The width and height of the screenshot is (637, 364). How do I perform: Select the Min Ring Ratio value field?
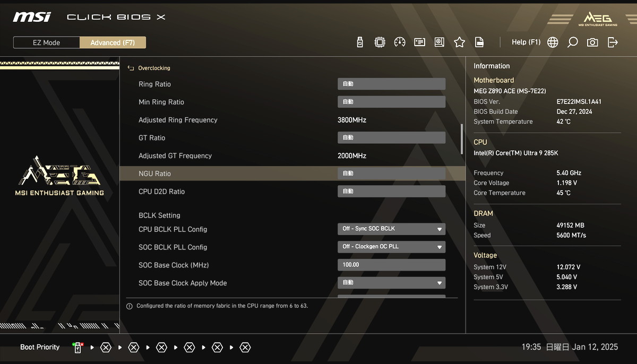(391, 102)
